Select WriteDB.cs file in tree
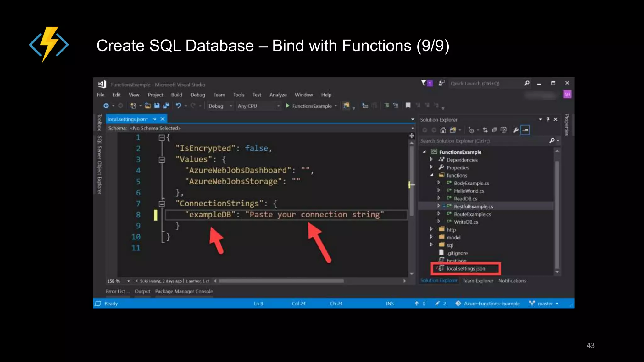 (466, 222)
